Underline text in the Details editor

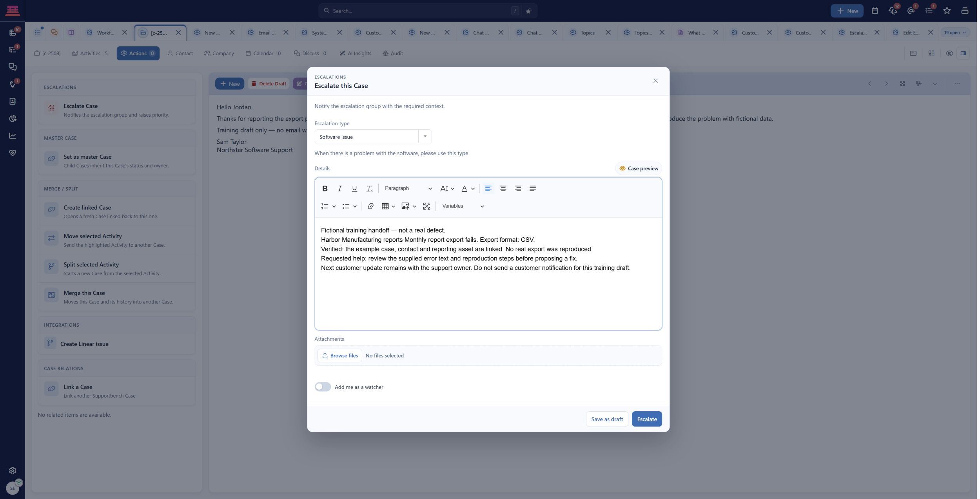354,188
